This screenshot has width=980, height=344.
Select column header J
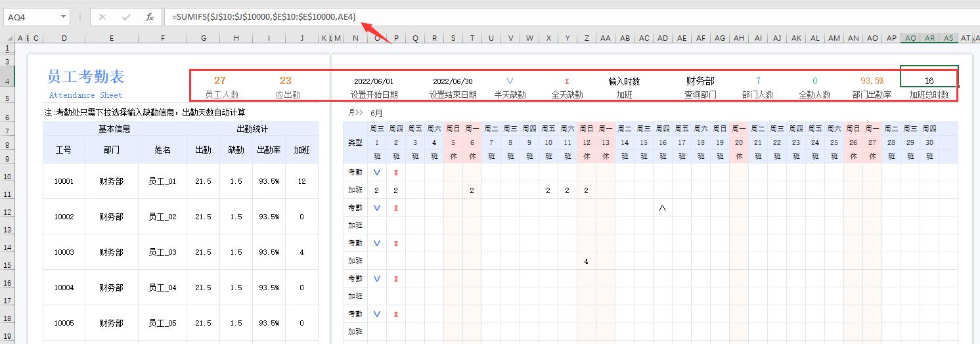coord(302,39)
